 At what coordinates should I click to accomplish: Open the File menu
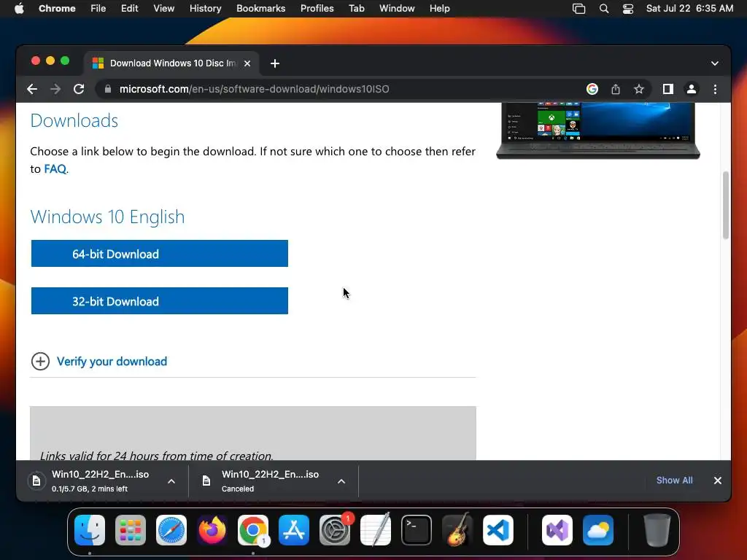98,9
